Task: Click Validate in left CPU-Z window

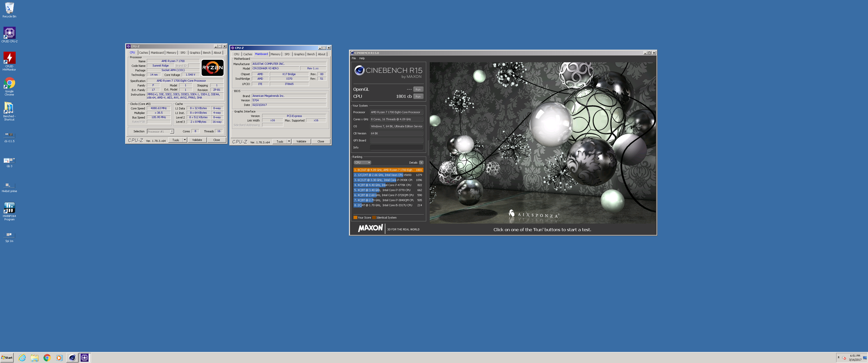Action: coord(197,140)
